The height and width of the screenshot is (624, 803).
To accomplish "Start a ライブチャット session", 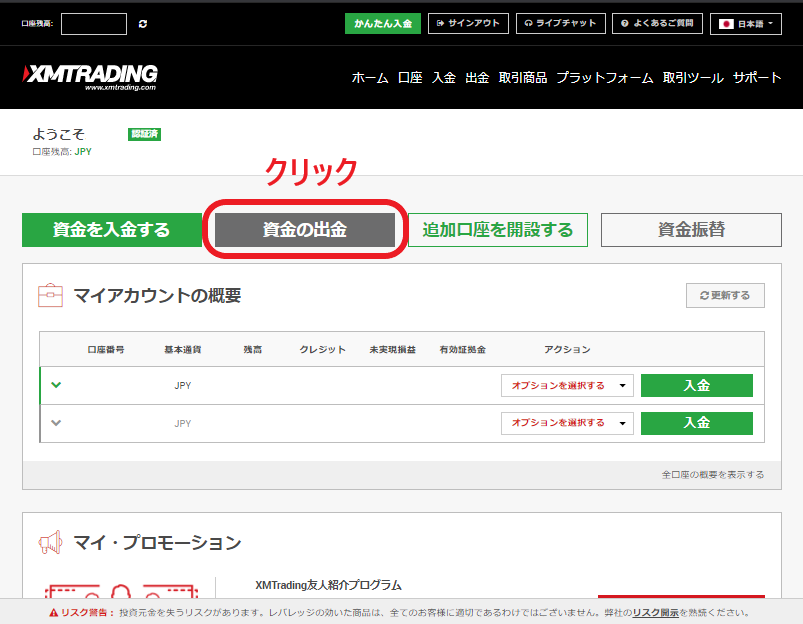I will click(561, 23).
